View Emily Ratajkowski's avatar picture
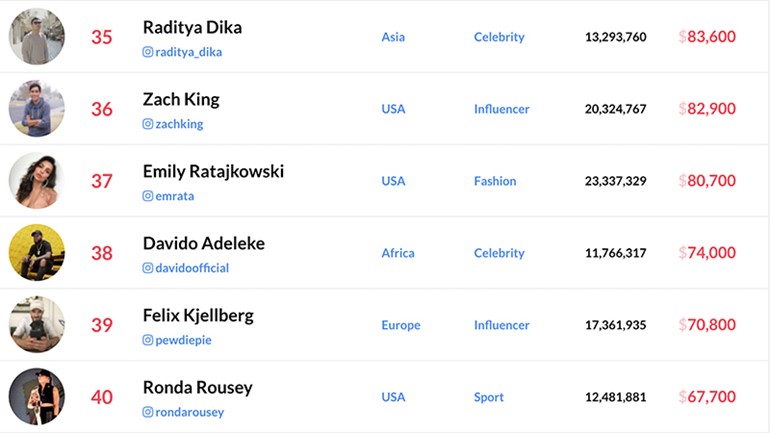Viewport: 770px width, 433px height. tap(37, 181)
